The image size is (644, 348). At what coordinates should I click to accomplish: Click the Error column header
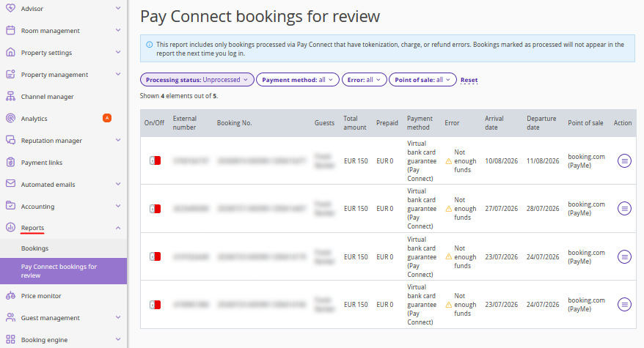452,122
